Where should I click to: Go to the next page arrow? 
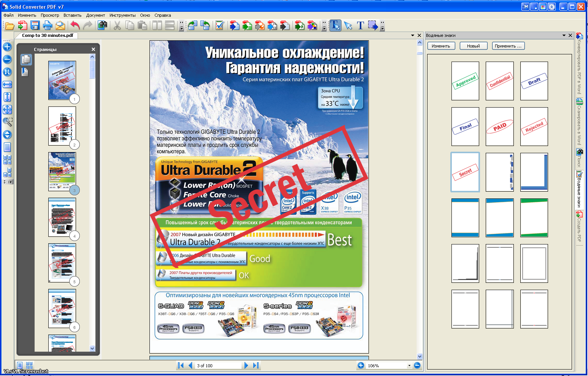coord(246,365)
